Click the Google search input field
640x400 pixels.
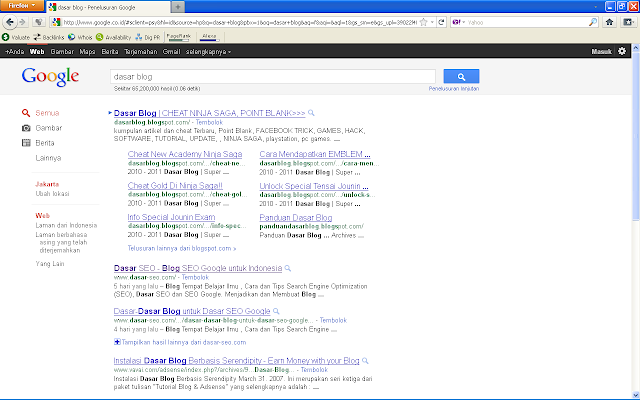pyautogui.click(x=273, y=77)
